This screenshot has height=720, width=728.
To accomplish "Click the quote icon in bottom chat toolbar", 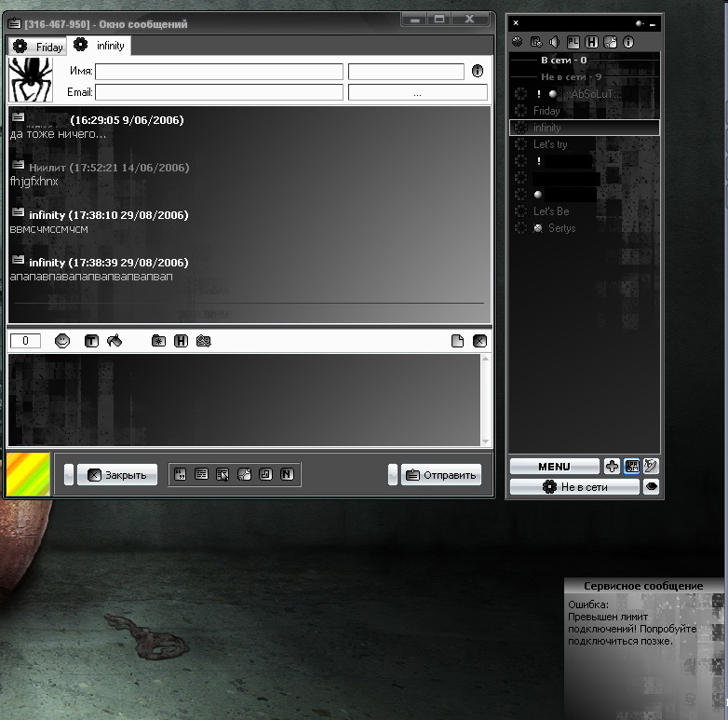I will pos(182,474).
